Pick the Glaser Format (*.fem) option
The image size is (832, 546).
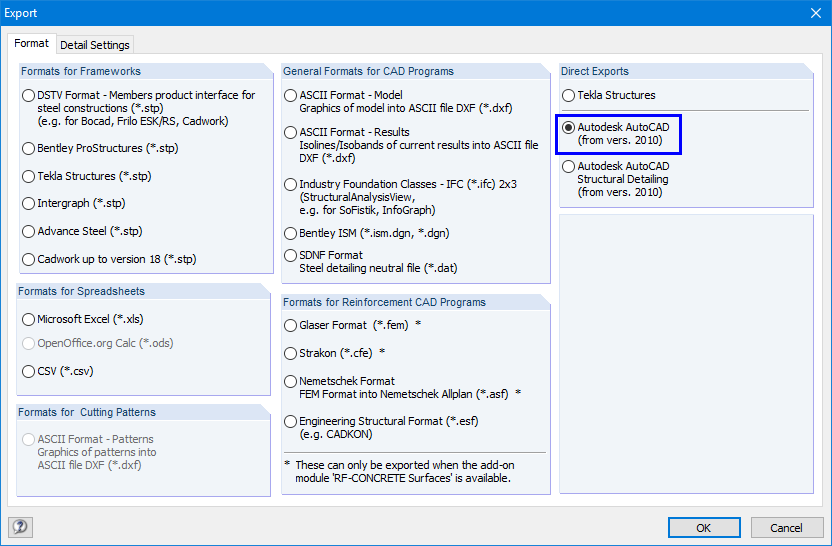click(290, 326)
